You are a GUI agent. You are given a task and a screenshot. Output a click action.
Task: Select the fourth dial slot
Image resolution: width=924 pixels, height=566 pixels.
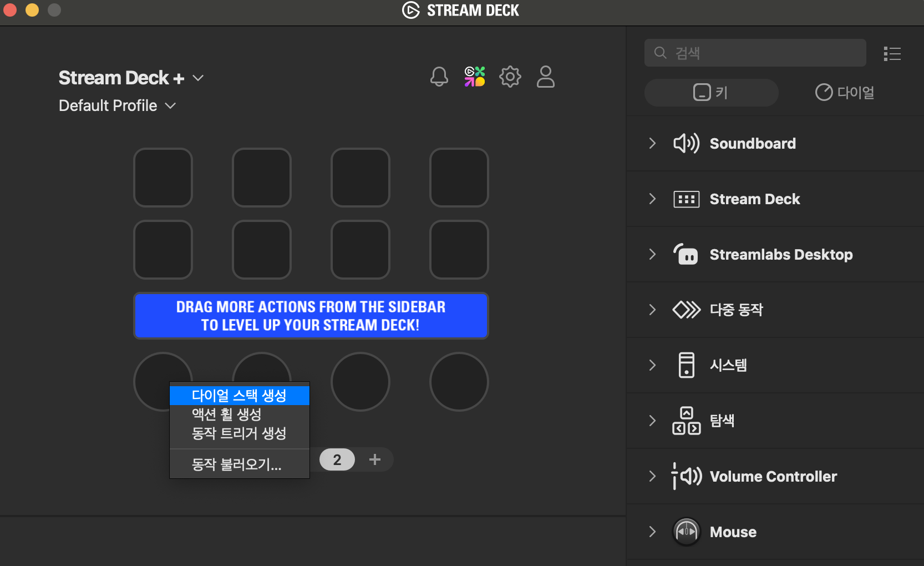pyautogui.click(x=459, y=382)
